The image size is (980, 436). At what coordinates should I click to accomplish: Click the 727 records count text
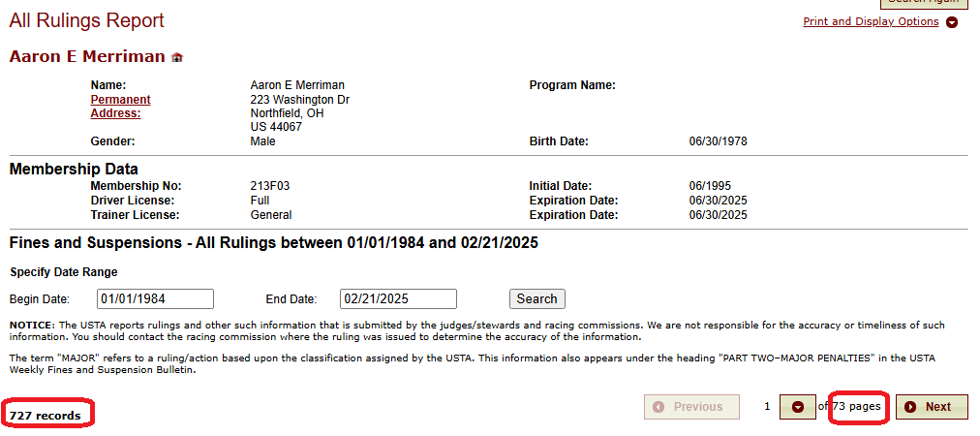[45, 416]
